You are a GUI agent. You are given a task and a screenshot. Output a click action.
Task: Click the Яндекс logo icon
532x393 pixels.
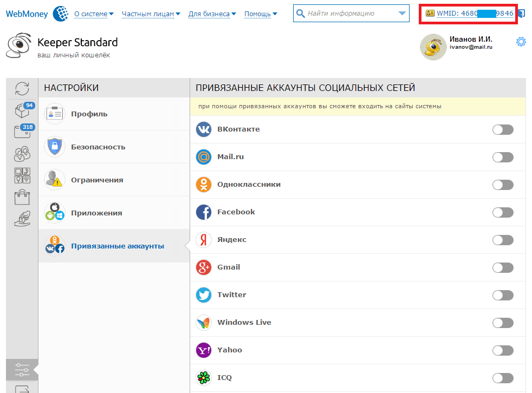pyautogui.click(x=204, y=240)
